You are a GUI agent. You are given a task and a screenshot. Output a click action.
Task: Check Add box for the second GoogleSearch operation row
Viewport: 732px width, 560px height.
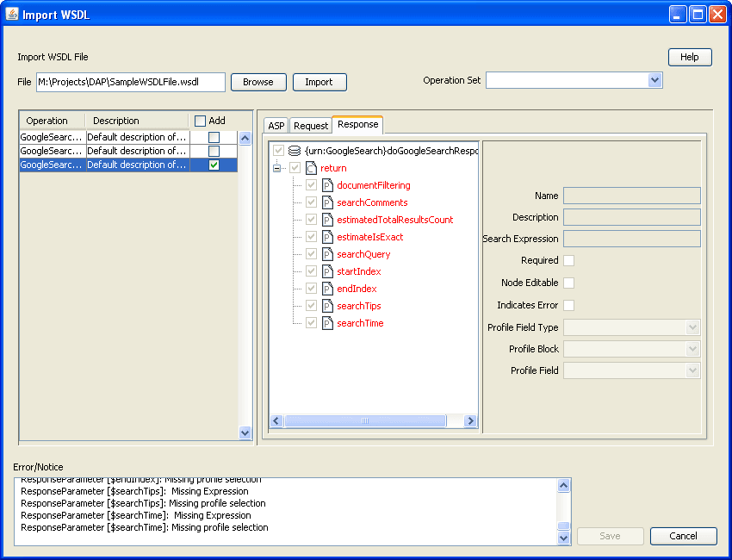click(x=214, y=152)
